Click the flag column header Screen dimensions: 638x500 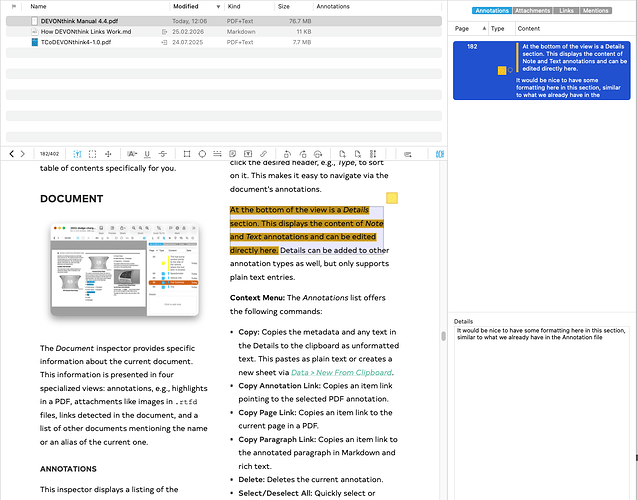[14, 6]
